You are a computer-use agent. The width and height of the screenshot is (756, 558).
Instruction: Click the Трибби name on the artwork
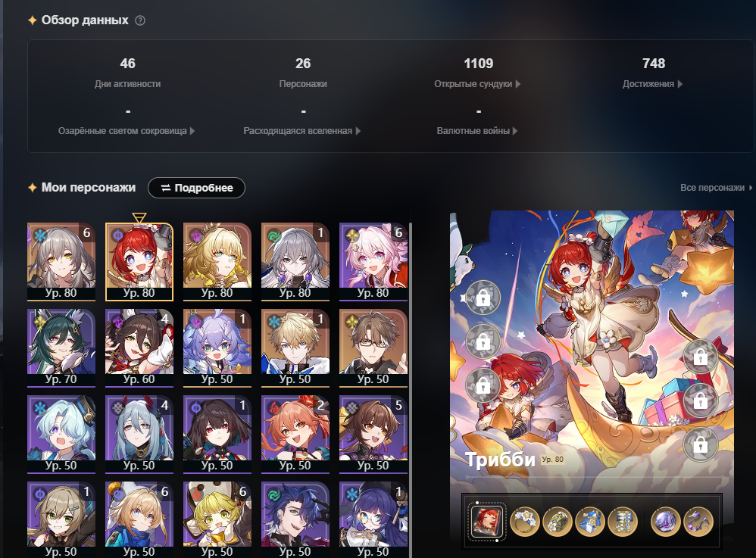[x=501, y=460]
